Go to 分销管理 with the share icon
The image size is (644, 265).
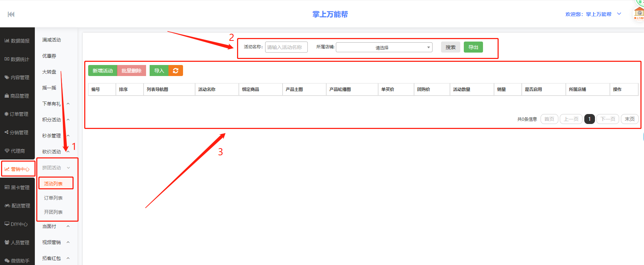click(x=17, y=132)
